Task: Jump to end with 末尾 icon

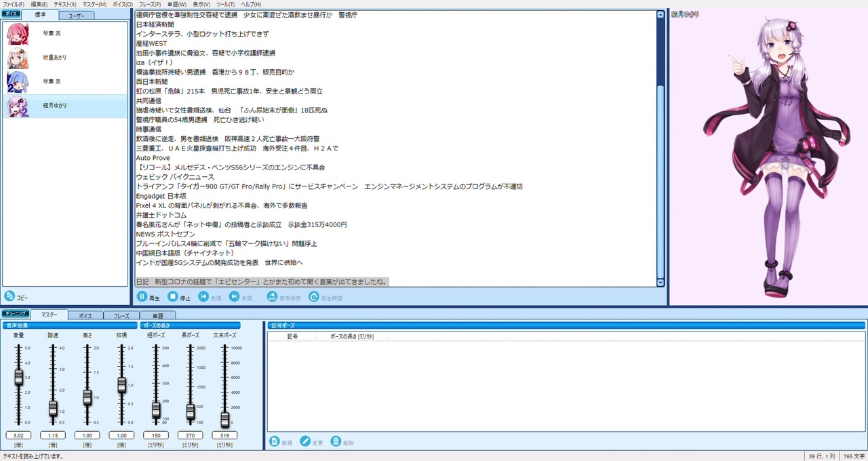Action: 234,296
